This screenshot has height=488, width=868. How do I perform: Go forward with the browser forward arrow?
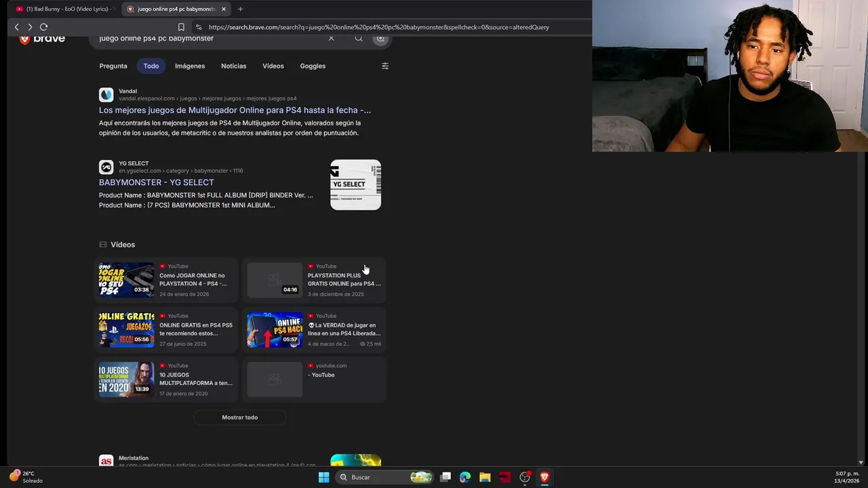(x=30, y=27)
